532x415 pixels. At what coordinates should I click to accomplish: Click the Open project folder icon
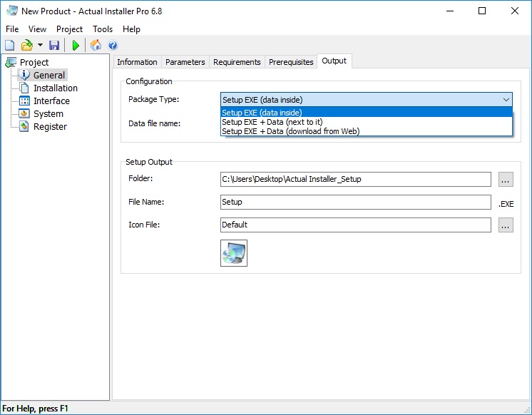tap(27, 45)
